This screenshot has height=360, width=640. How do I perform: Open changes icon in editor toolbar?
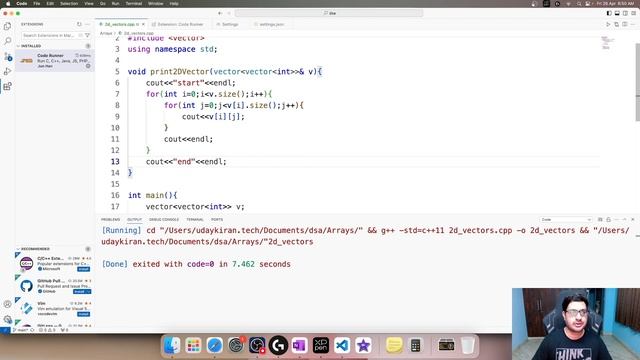[x=616, y=24]
